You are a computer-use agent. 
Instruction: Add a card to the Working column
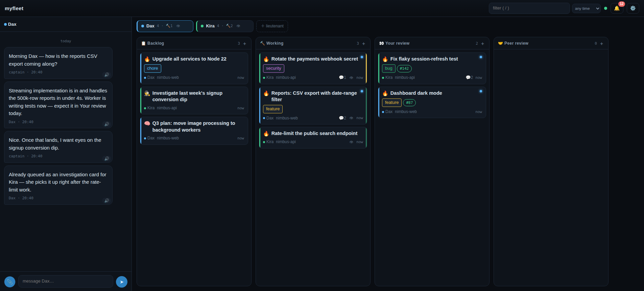[x=364, y=44]
